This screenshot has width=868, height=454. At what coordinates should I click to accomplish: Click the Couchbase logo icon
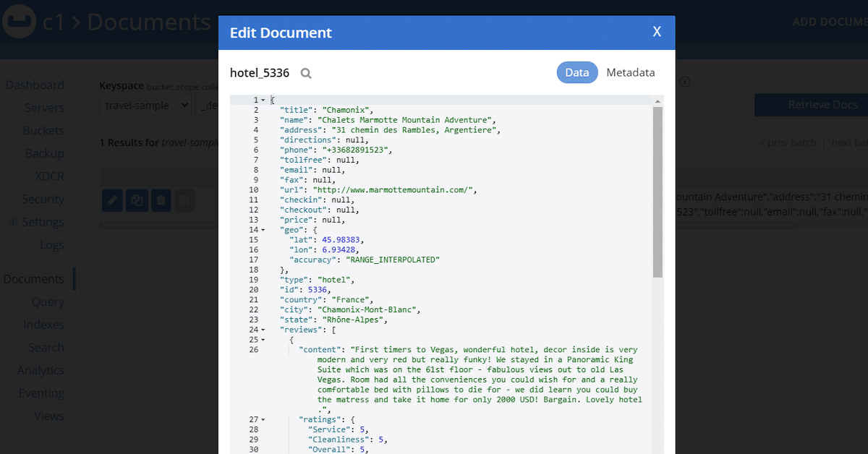pos(20,22)
